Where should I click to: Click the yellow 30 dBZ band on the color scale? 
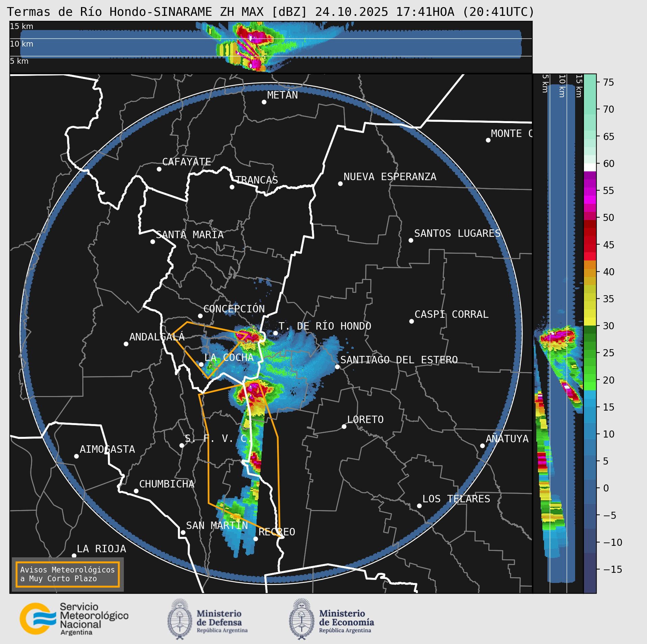pyautogui.click(x=590, y=321)
